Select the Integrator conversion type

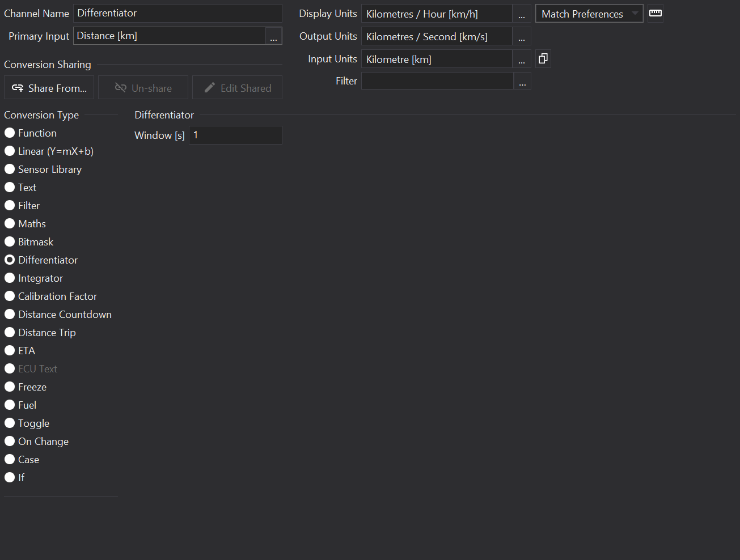(10, 278)
